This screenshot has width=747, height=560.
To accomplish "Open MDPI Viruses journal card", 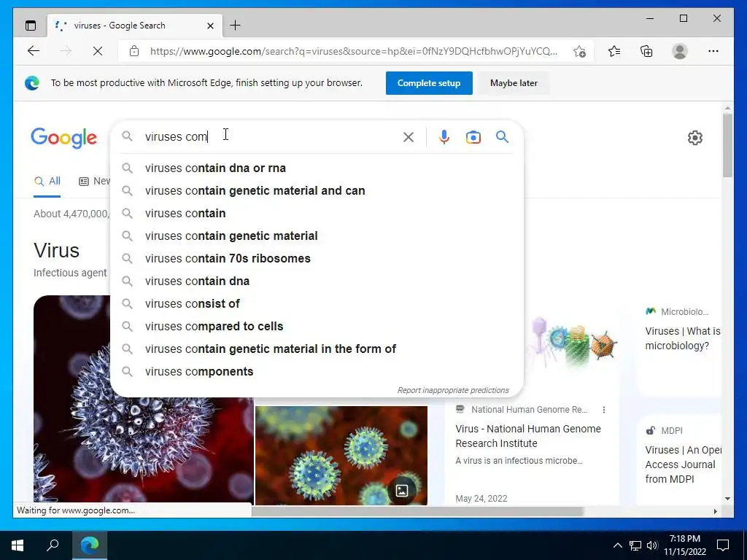I will (683, 464).
